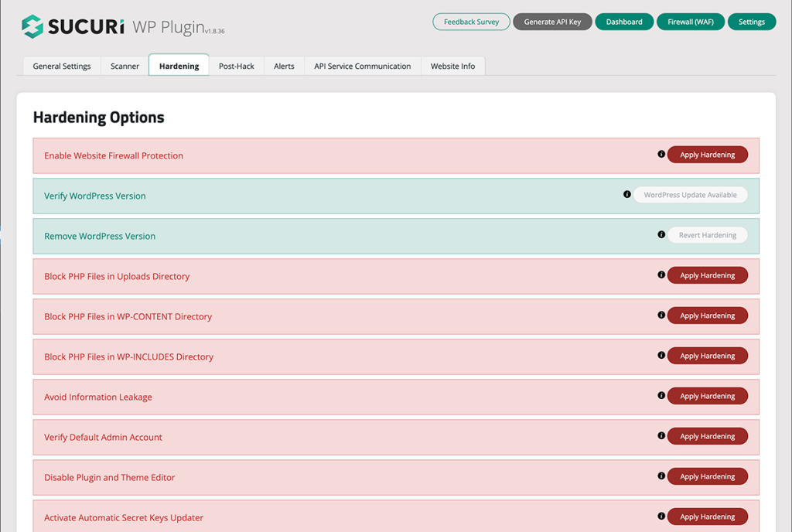Apply hardening for Block PHP Files in WP-CONTENT

click(x=707, y=315)
